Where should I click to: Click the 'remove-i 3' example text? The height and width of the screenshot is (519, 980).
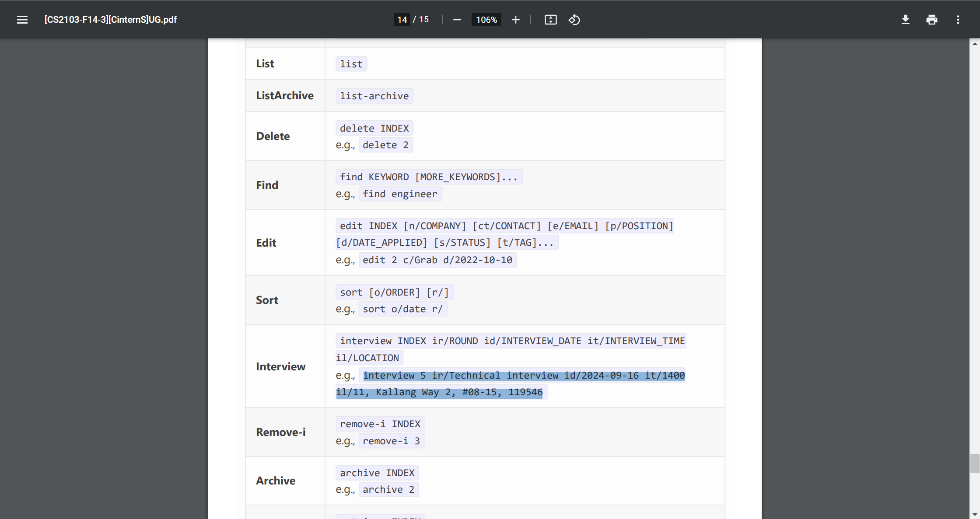391,441
